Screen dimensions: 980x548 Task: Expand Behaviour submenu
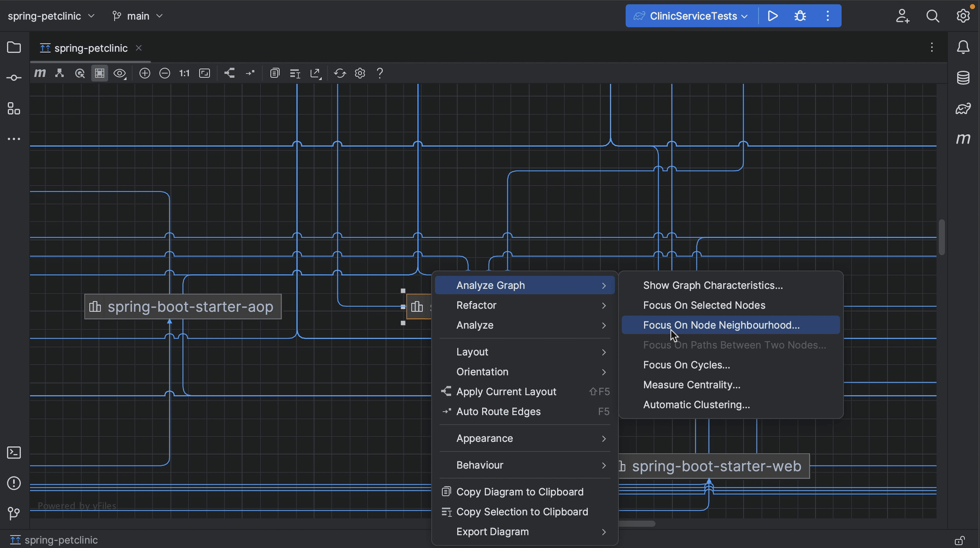[525, 465]
